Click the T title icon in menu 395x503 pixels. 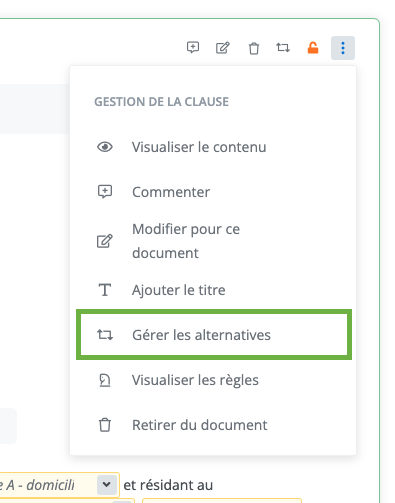pos(105,290)
